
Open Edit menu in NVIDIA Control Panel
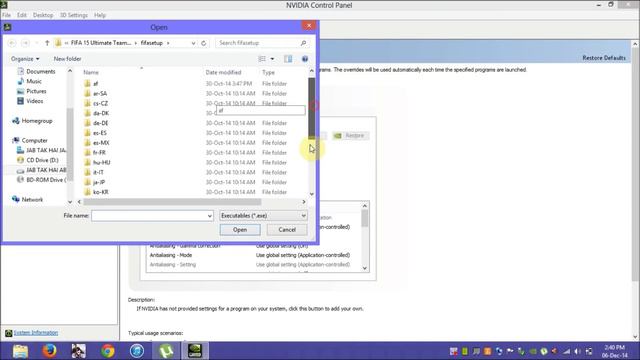(x=22, y=15)
